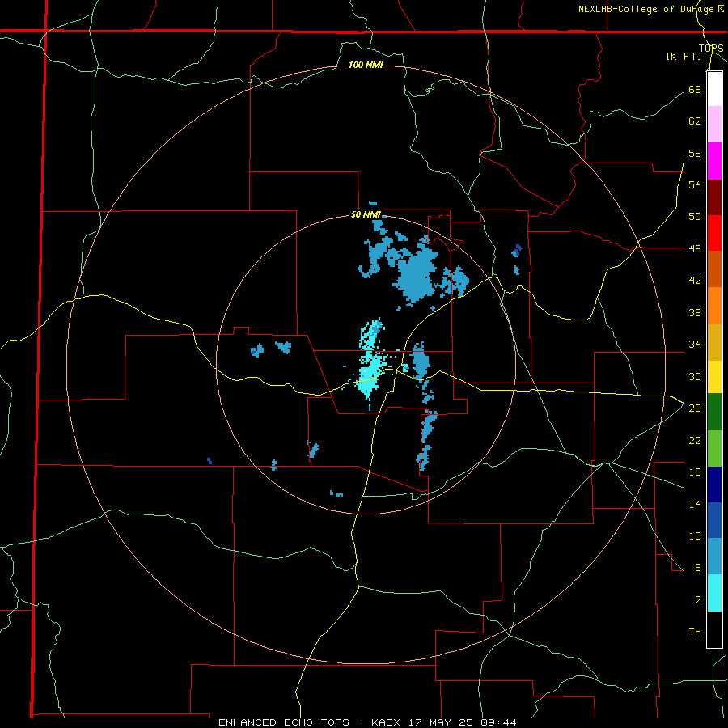Click the '58' scale value

coord(695,153)
